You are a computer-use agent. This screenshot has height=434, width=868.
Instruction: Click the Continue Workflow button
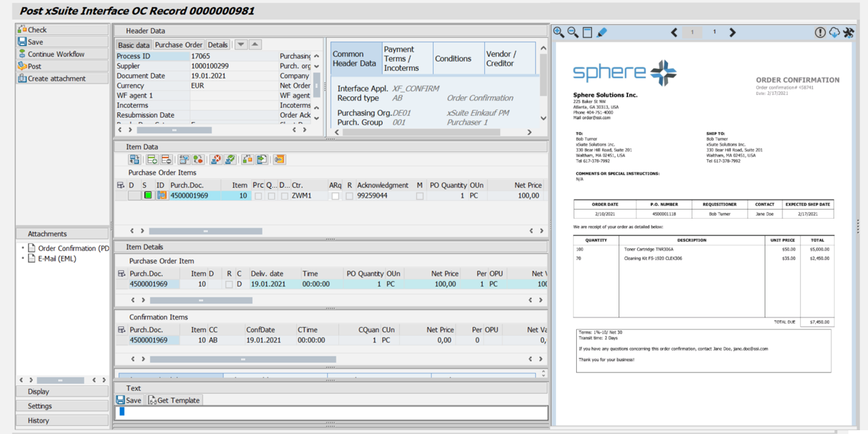point(56,54)
